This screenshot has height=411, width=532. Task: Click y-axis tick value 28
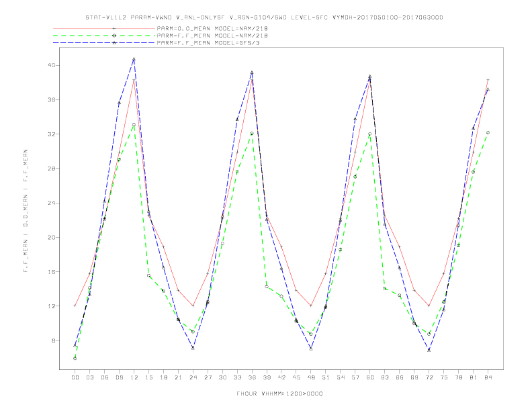(52, 168)
